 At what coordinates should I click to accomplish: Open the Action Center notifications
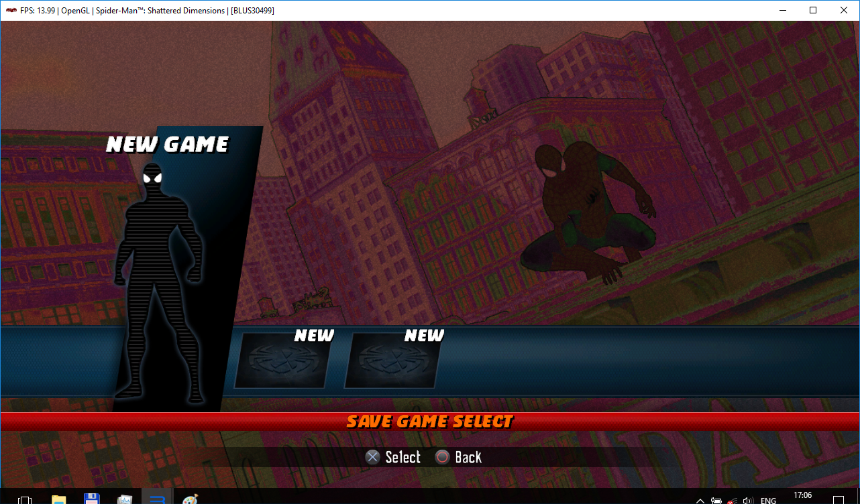coord(839,500)
